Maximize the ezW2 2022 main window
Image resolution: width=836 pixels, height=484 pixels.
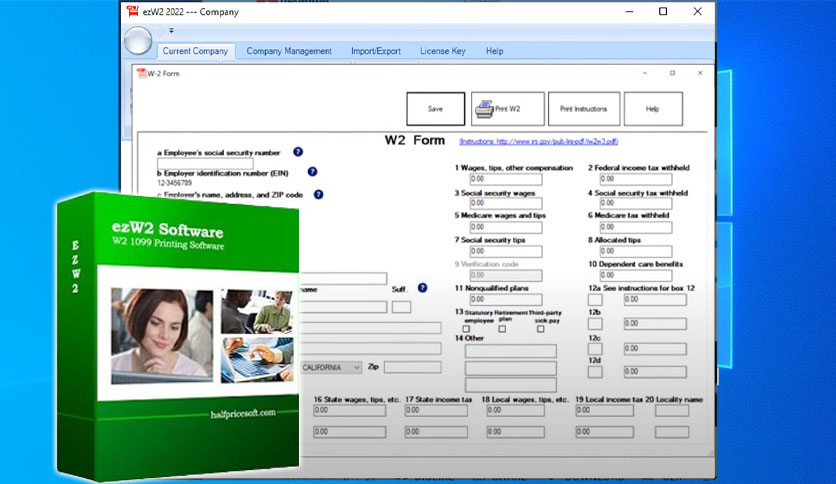(663, 11)
